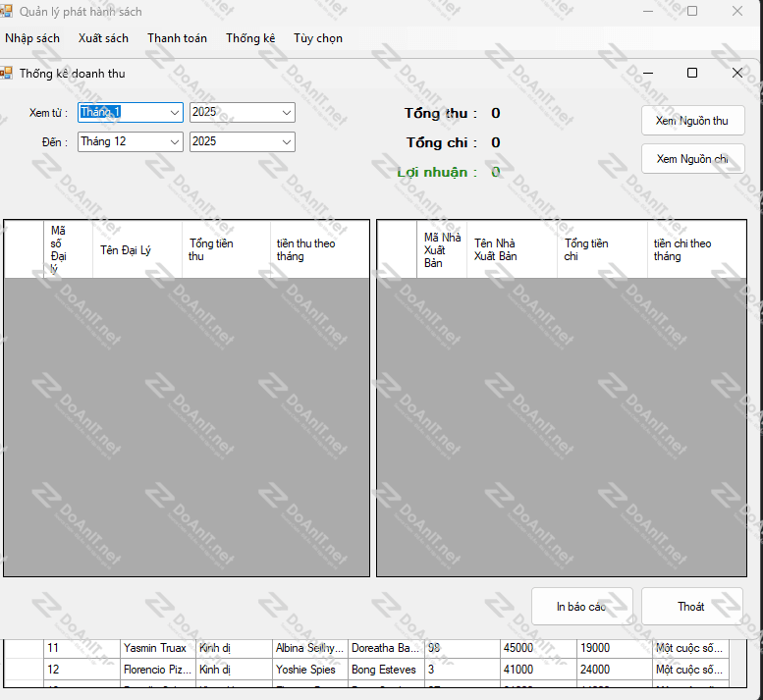
Task: Close the Thống kê doanh thu window
Action: click(x=736, y=73)
